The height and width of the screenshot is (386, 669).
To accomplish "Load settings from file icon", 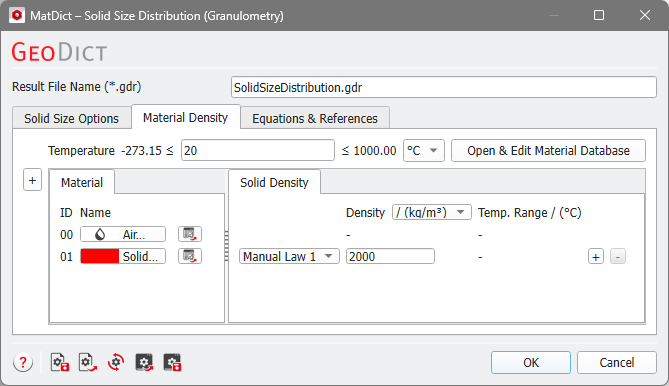I will (x=88, y=363).
